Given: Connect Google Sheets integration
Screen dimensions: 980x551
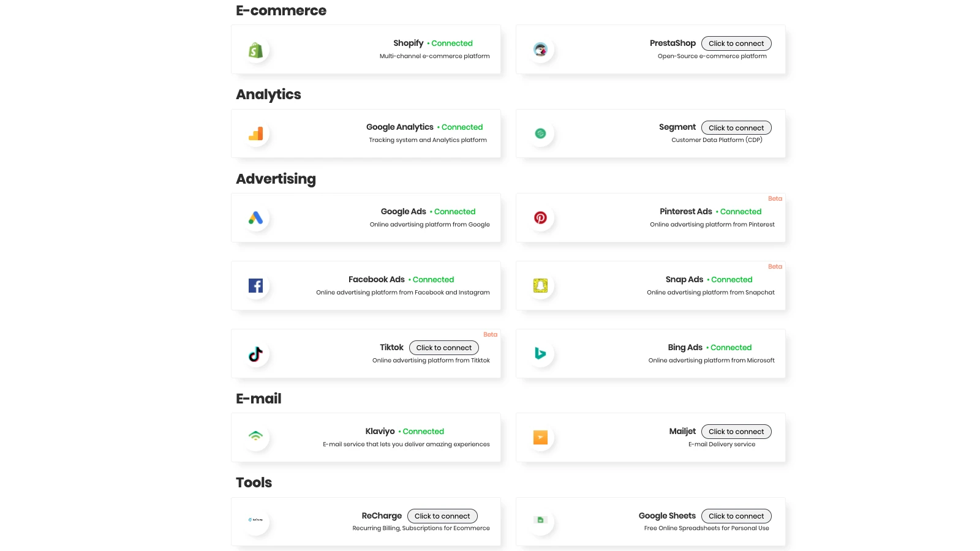Looking at the screenshot, I should (x=736, y=516).
